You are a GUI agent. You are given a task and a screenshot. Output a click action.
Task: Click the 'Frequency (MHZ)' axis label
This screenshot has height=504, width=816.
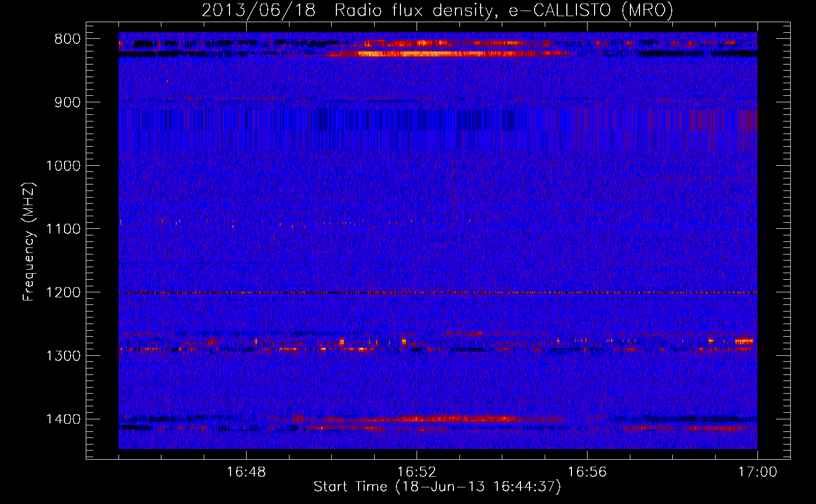(x=29, y=241)
